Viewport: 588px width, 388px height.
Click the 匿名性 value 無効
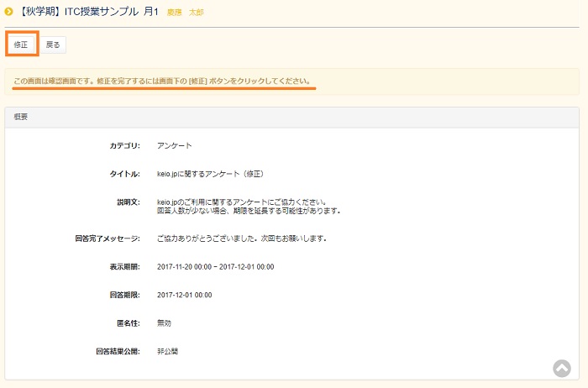[166, 322]
